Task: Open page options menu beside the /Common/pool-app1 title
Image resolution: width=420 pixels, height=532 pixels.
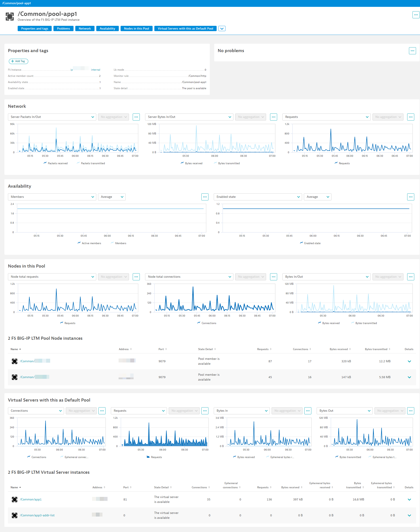Action: click(416, 15)
